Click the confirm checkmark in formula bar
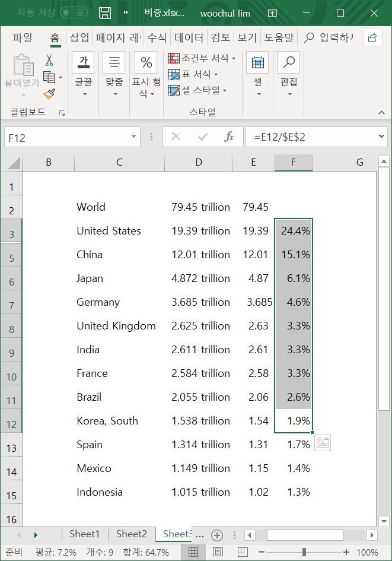The width and height of the screenshot is (392, 561). 203,137
